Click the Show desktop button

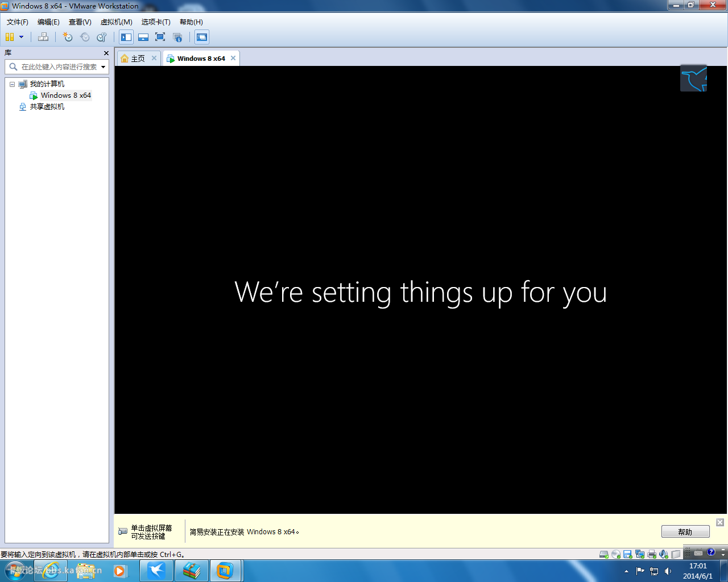[x=724, y=571]
